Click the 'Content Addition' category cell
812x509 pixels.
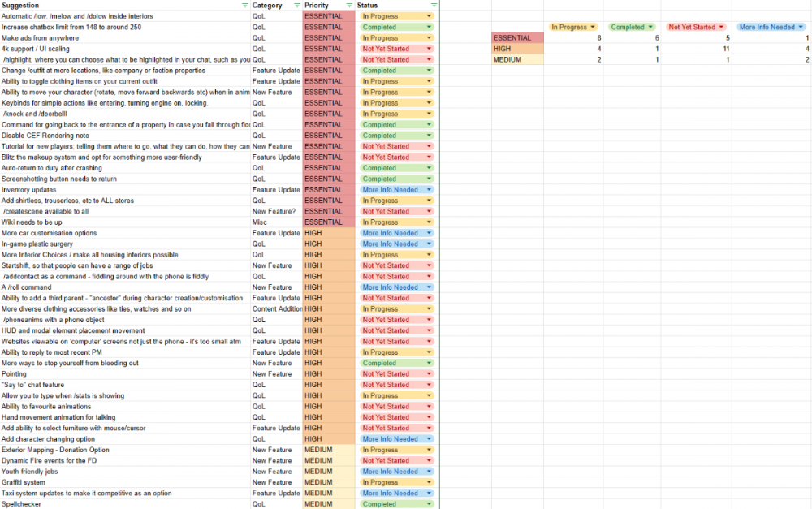276,309
